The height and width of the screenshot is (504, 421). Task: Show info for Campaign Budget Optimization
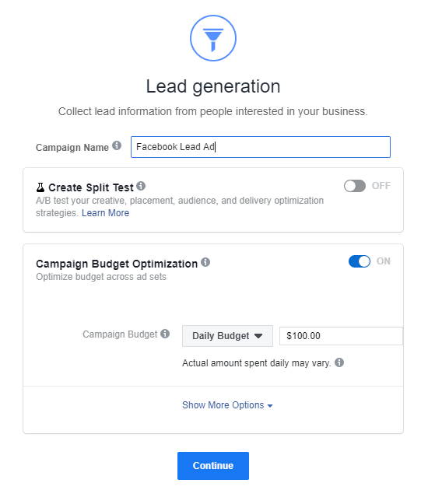tap(205, 262)
